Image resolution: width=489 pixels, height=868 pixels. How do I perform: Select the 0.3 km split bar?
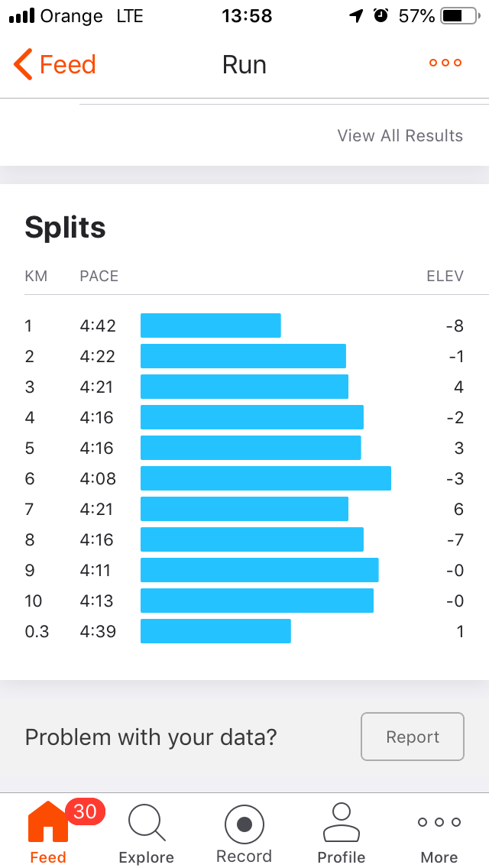(215, 631)
